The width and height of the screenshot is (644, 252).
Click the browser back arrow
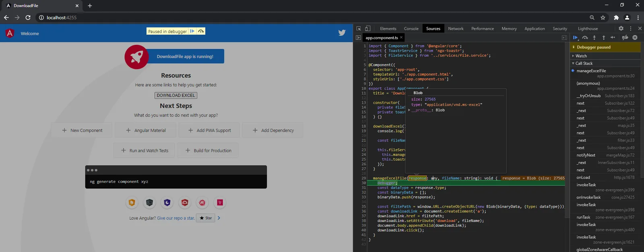pos(6,17)
